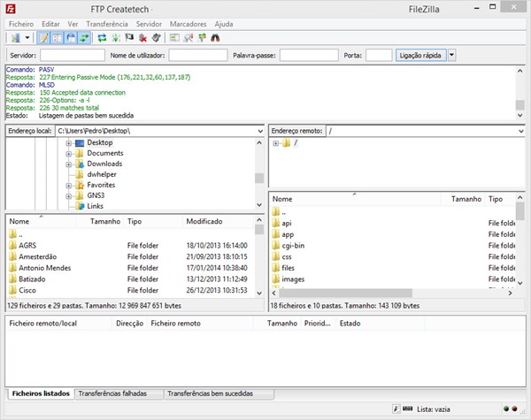This screenshot has height=420, width=531.
Task: Click the message log vertical scrollbar thumb
Action: click(x=519, y=104)
